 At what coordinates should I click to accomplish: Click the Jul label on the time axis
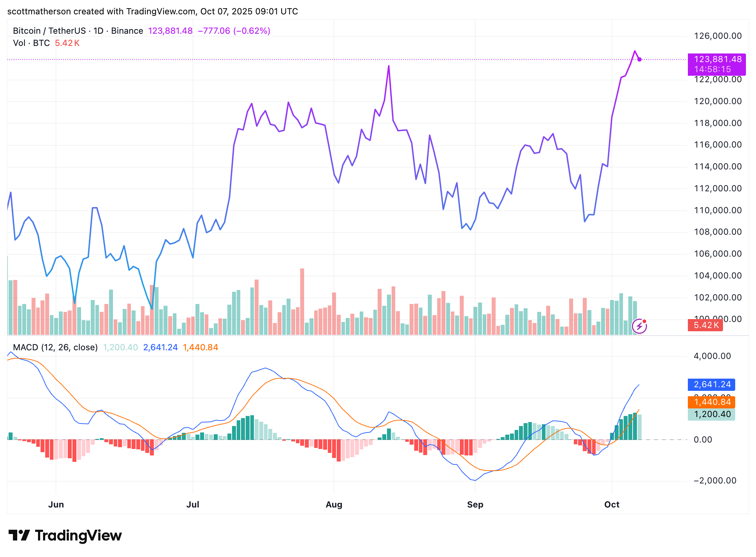pos(193,505)
